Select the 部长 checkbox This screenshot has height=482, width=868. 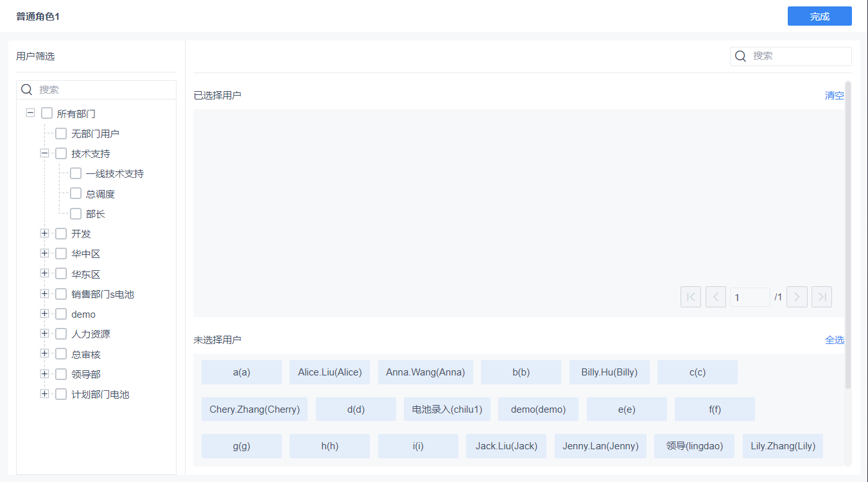pos(76,214)
